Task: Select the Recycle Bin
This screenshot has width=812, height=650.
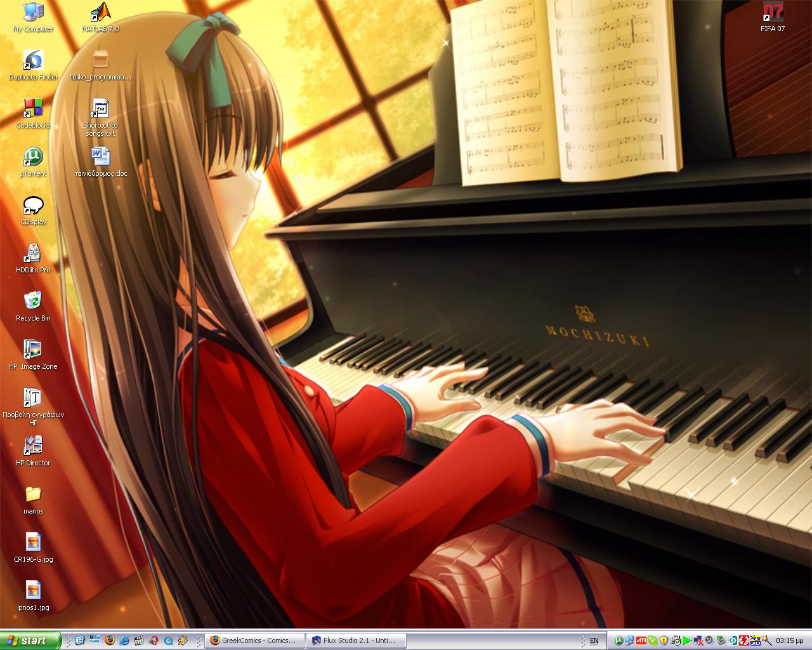Action: coord(33,307)
